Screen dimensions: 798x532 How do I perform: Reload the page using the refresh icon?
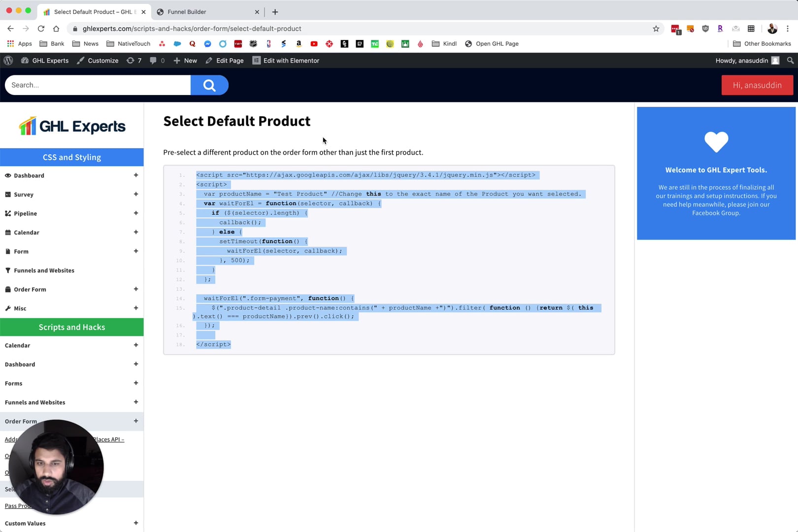coord(41,29)
